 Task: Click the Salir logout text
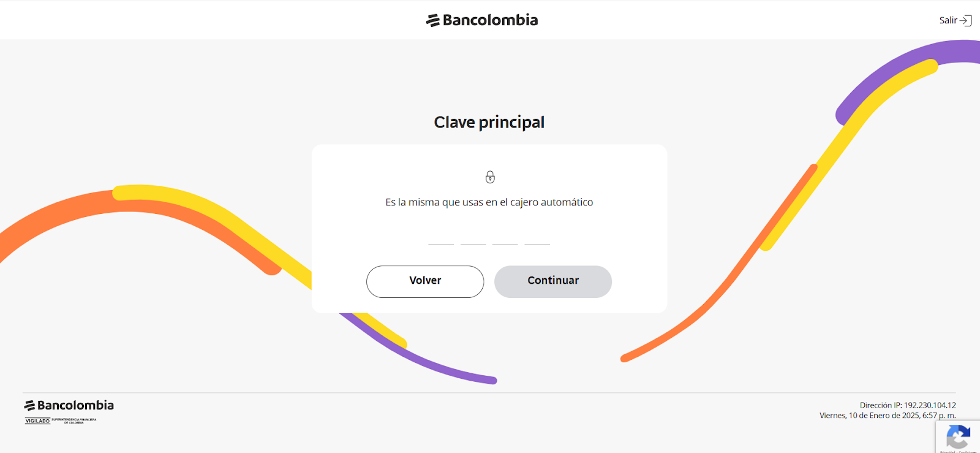(948, 20)
